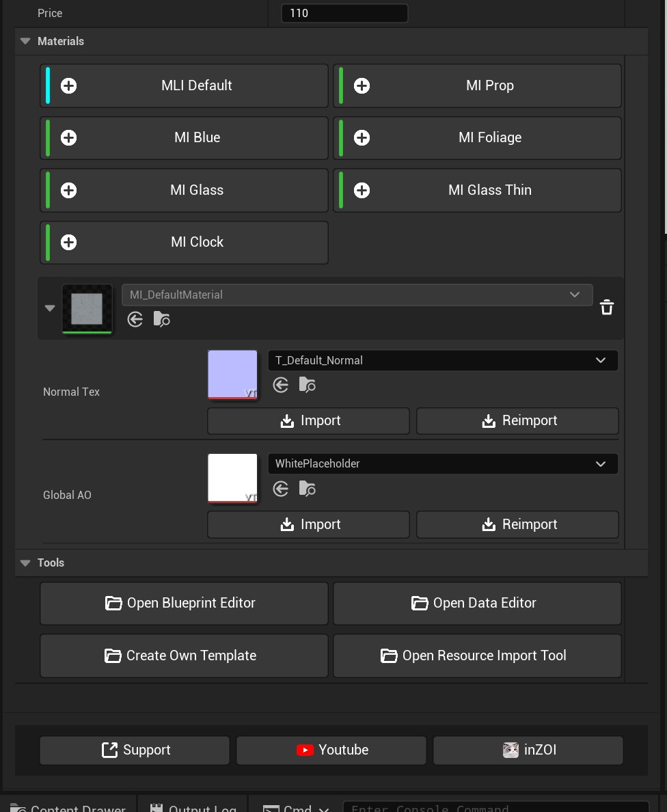Open Data Editor
This screenshot has height=812, width=667.
pyautogui.click(x=477, y=604)
